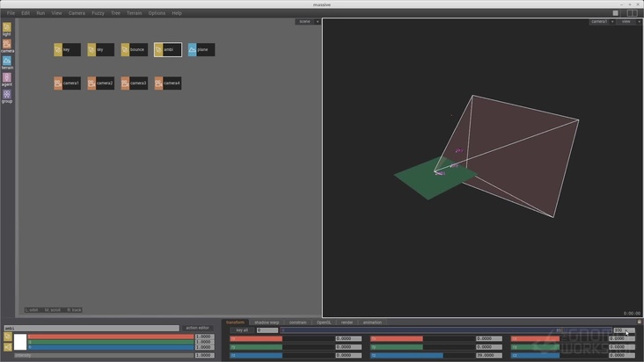Click the plane terrain node
This screenshot has height=362, width=644.
(201, 50)
